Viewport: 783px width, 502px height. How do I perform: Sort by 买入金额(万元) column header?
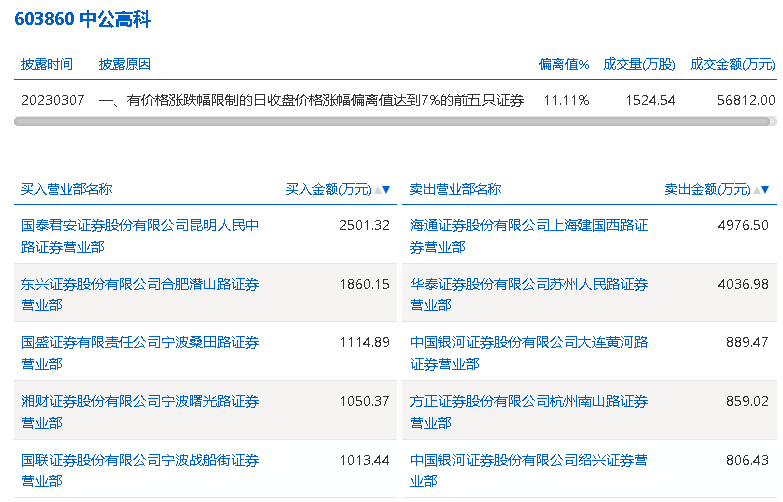(x=328, y=189)
